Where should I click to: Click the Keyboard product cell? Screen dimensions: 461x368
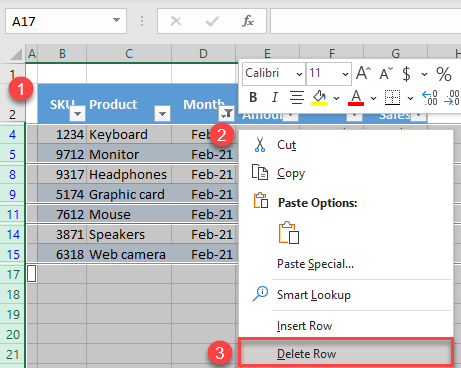(129, 134)
